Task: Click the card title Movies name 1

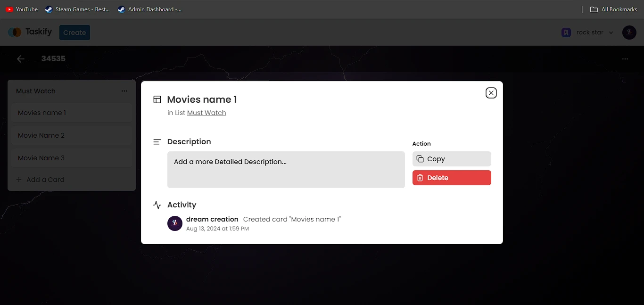Action: coord(202,99)
